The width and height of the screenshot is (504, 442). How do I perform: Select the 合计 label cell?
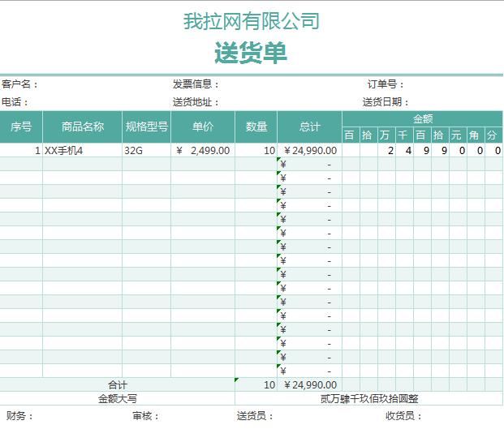(x=118, y=384)
